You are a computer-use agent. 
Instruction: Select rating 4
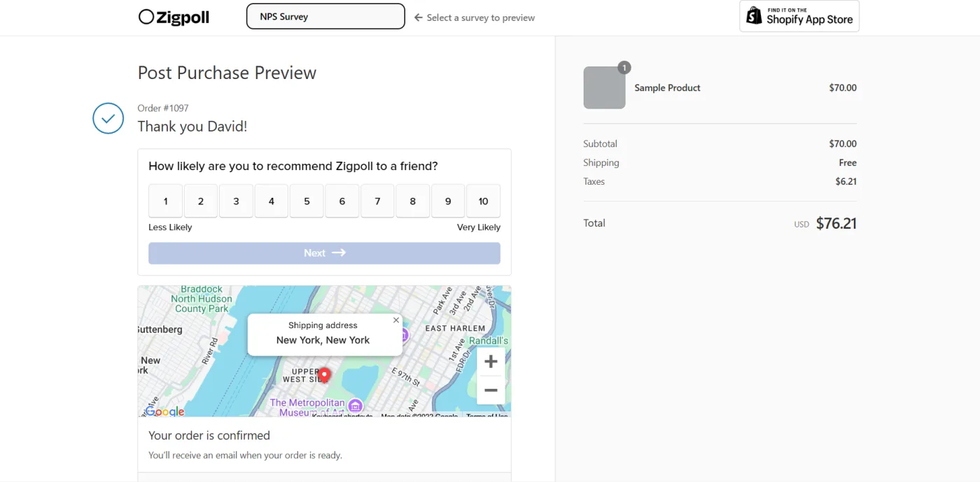pyautogui.click(x=272, y=201)
